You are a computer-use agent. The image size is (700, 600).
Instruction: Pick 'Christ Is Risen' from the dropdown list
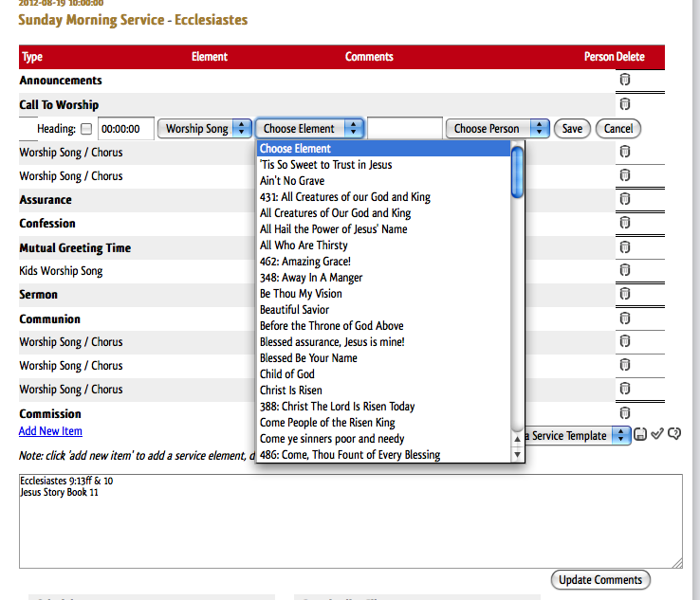(x=291, y=391)
